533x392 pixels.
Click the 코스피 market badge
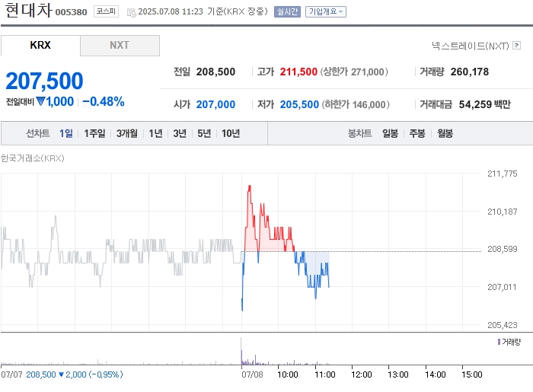[x=106, y=11]
